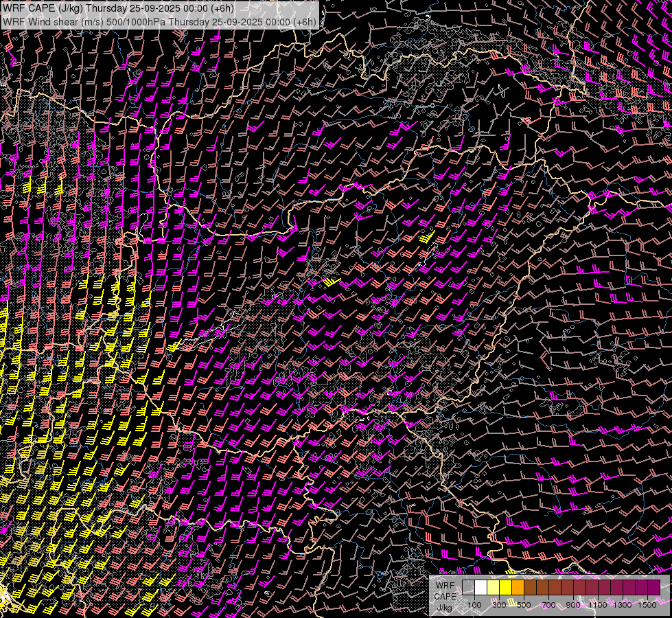672x618 pixels.
Task: Click the 900 value on the scale
Action: pyautogui.click(x=572, y=605)
